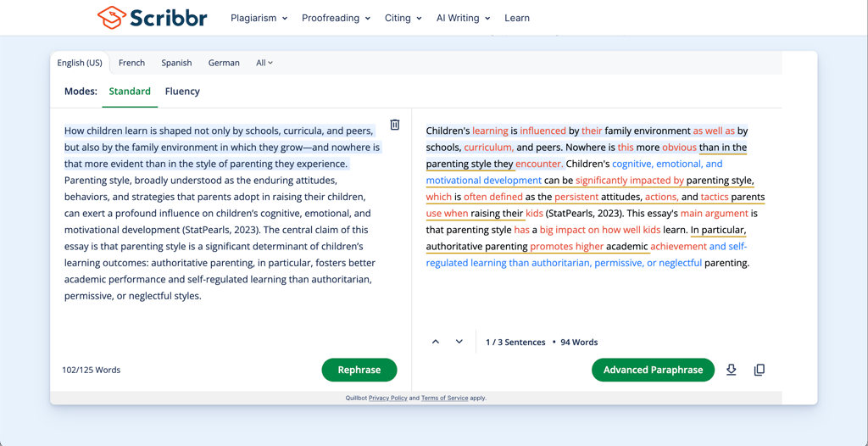The image size is (868, 446).
Task: Click the word 'persistent' in output
Action: tap(576, 198)
